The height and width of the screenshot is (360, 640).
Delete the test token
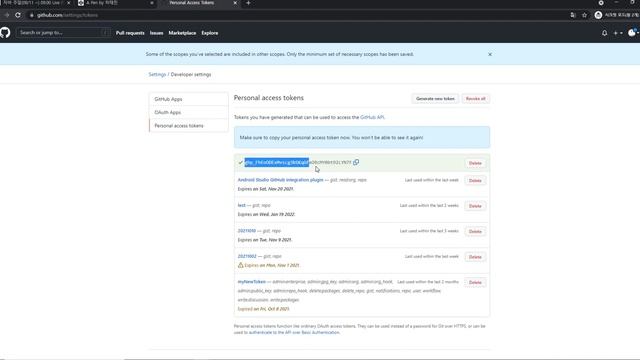475,206
